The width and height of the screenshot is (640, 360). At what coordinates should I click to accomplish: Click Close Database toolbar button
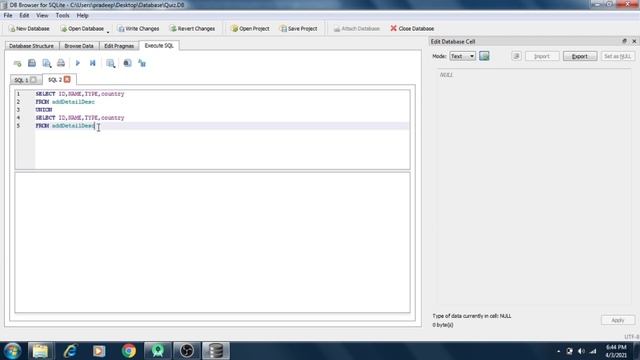[412, 29]
